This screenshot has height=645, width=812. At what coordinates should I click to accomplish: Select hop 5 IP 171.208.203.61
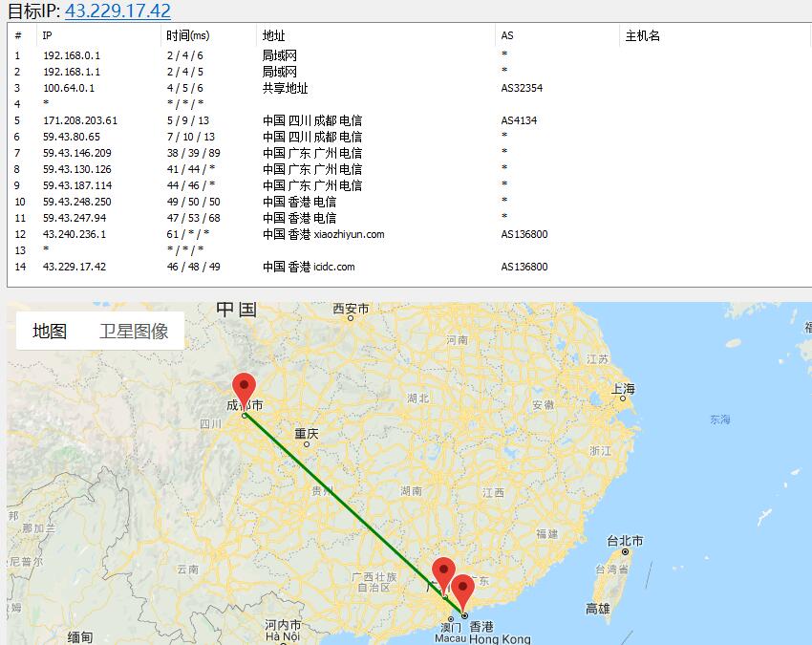[x=80, y=120]
